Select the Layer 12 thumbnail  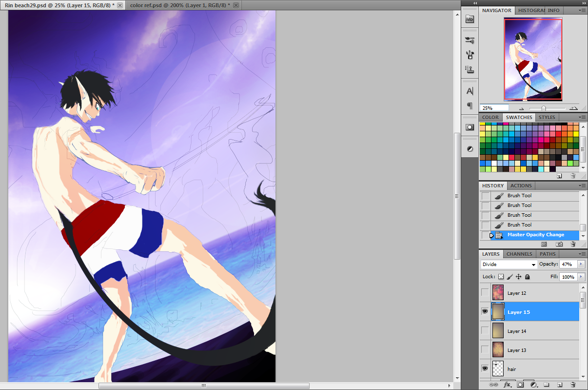coord(498,293)
